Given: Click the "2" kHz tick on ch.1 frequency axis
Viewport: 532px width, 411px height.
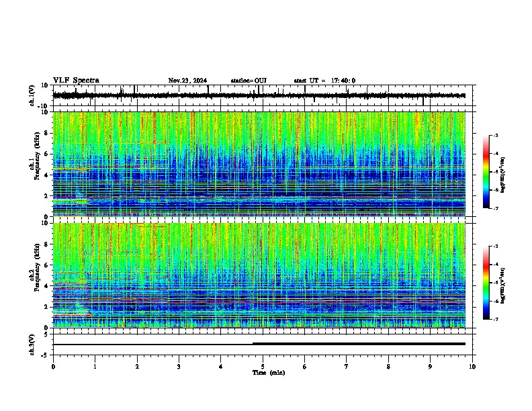Looking at the screenshot, I should point(47,196).
